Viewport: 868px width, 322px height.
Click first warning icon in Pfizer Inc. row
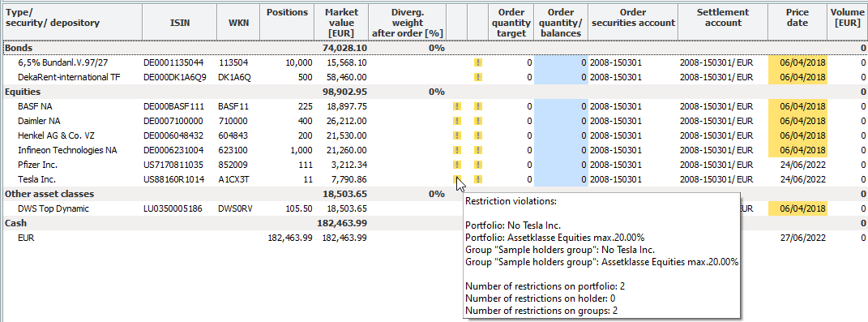click(x=457, y=165)
